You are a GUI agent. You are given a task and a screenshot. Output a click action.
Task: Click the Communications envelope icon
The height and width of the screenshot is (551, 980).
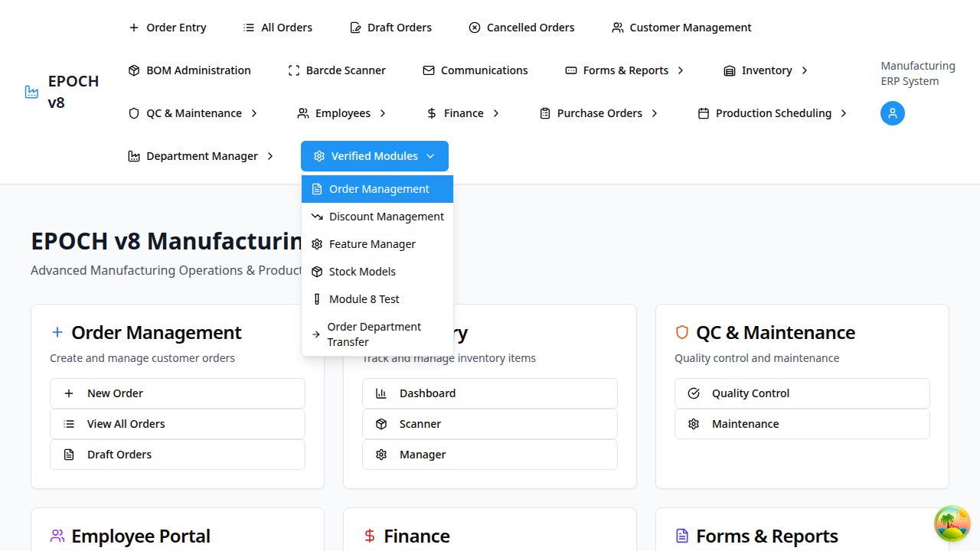tap(429, 70)
